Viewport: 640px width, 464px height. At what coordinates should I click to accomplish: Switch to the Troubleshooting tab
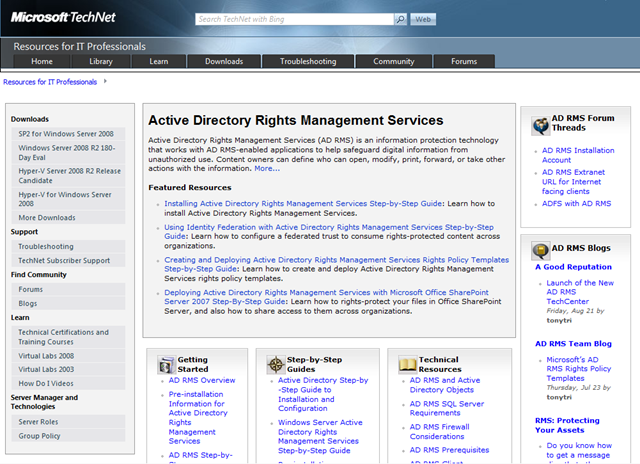pos(308,61)
